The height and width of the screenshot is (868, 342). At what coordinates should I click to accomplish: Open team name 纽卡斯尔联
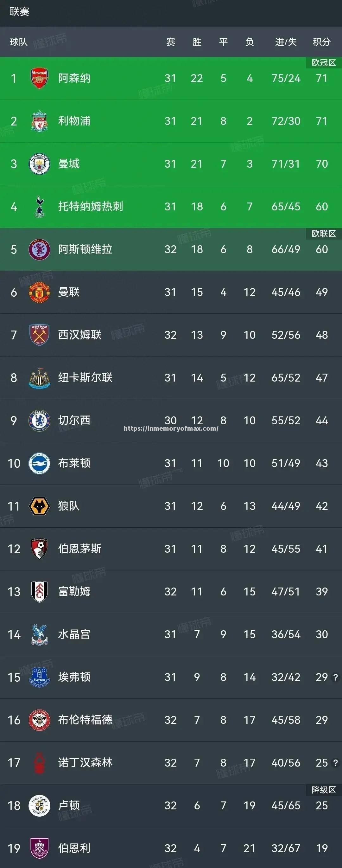85,377
